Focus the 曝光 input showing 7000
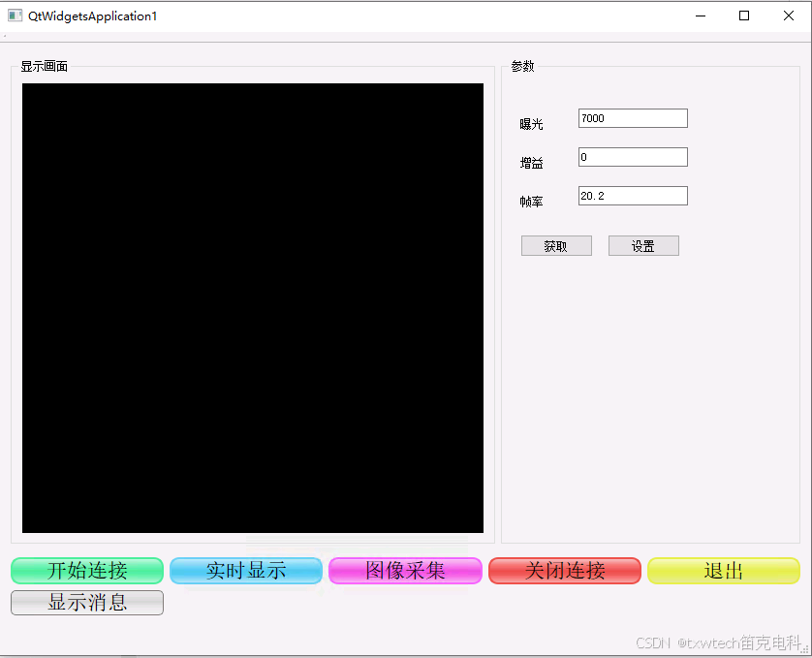The image size is (812, 658). pos(633,118)
